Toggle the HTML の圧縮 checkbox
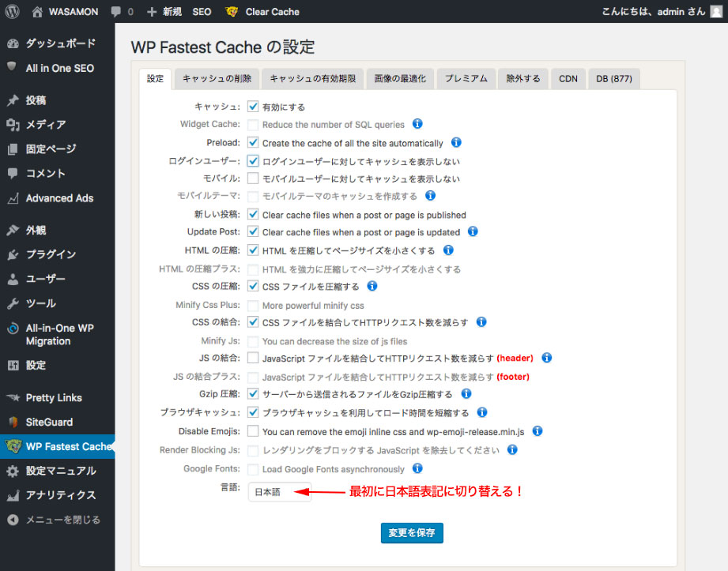The height and width of the screenshot is (571, 728). pyautogui.click(x=253, y=250)
